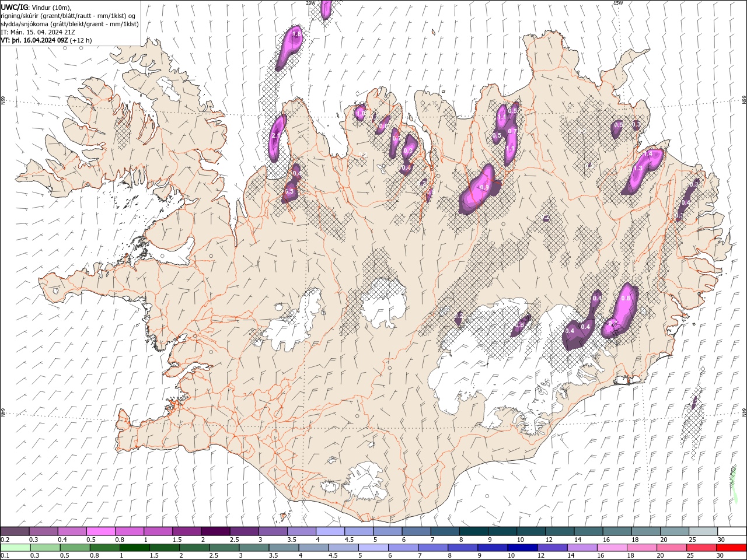Pick the 0.5–0.8 bright pink upper legend swatch
Screen dimensions: 747x560
tap(100, 531)
